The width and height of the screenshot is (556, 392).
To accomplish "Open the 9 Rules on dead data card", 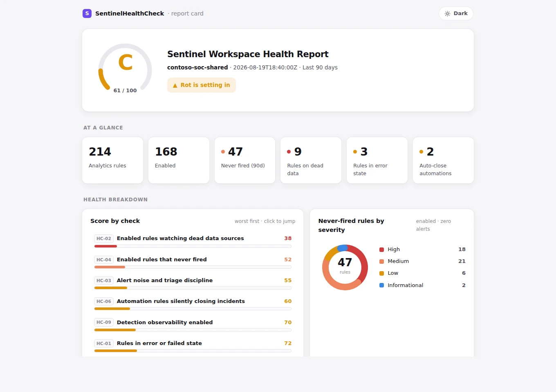I will pyautogui.click(x=311, y=160).
